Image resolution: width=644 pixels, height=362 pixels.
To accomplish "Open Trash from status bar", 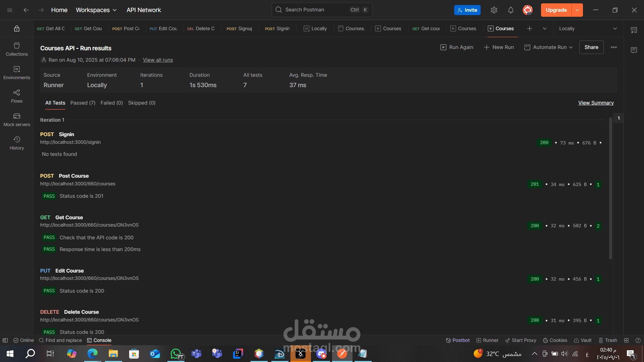I will 608,340.
